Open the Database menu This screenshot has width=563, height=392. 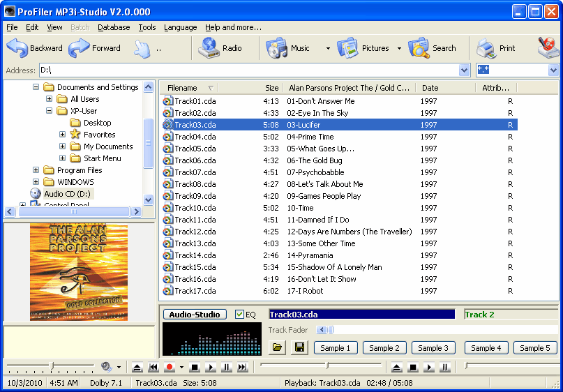coord(114,27)
